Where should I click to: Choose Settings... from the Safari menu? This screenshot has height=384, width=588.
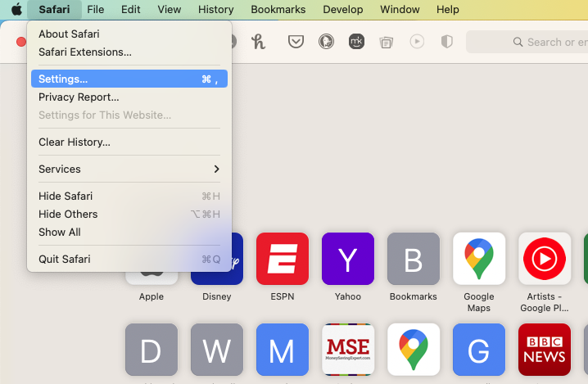point(129,79)
